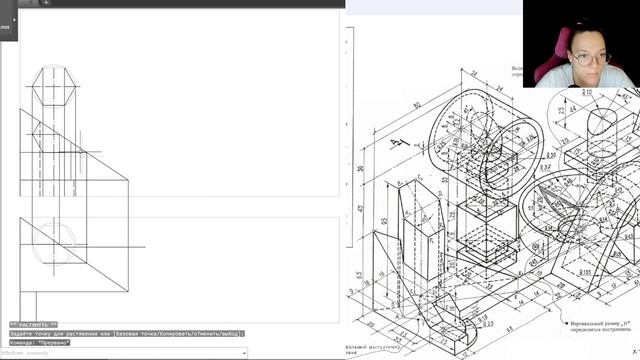This screenshot has height=360, width=640.
Task: Expand the layers panel flyout arrow
Action: tap(15, 20)
